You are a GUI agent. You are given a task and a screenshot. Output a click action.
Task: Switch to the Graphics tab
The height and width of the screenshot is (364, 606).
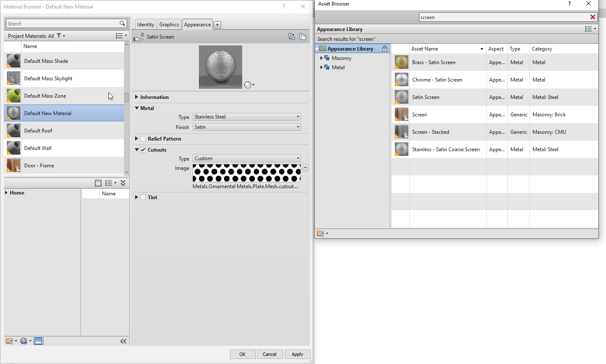169,25
